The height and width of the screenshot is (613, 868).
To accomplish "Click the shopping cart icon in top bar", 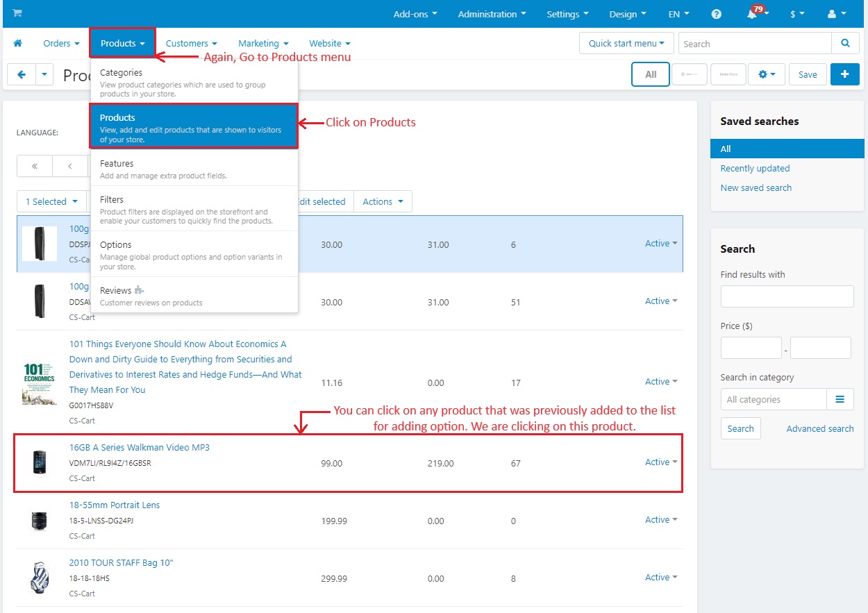I will (17, 13).
